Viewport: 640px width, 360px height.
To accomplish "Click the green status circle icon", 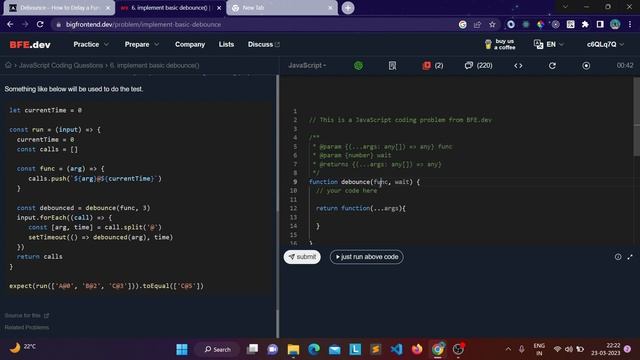I will [358, 65].
